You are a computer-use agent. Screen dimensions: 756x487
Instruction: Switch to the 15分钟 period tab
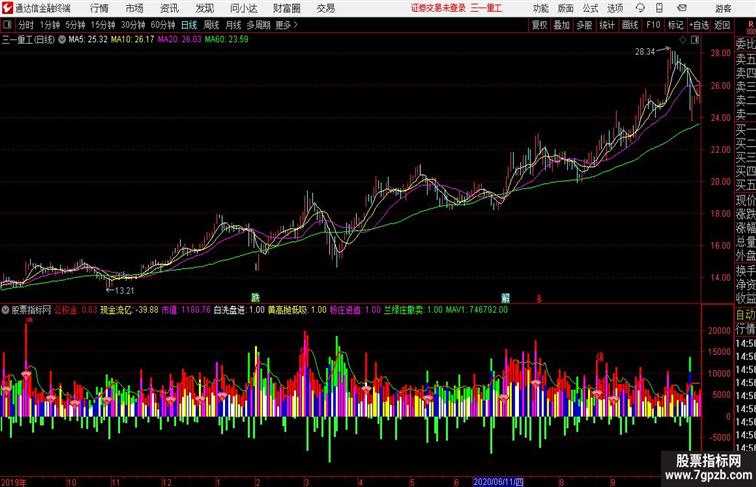pos(103,25)
